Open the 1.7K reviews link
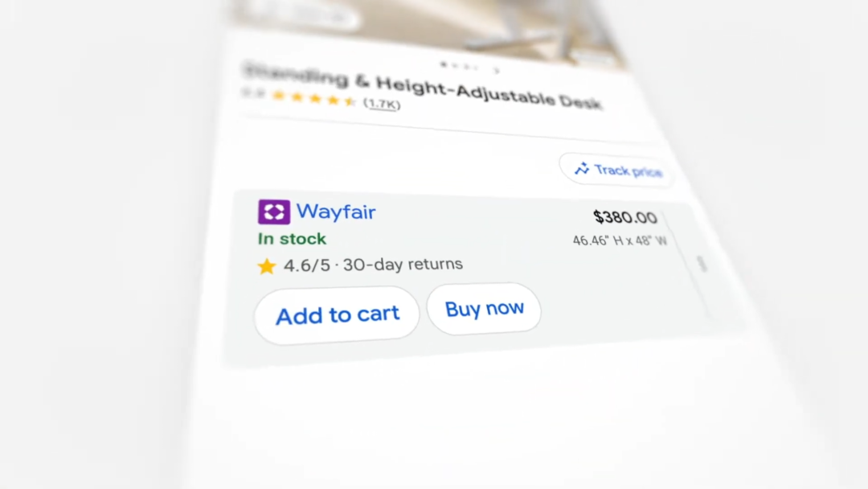The width and height of the screenshot is (868, 489). (382, 104)
